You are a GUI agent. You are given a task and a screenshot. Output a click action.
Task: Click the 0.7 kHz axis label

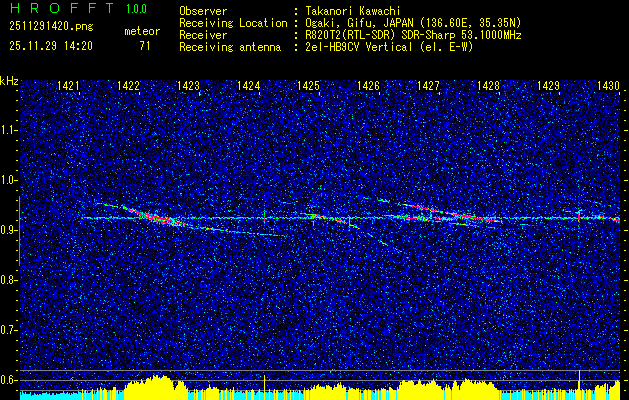pos(8,330)
